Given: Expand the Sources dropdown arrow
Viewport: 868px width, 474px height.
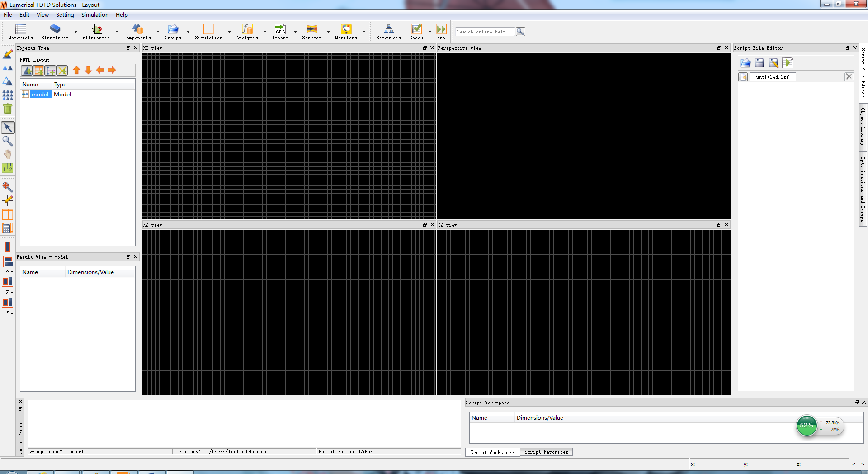Looking at the screenshot, I should pyautogui.click(x=328, y=32).
